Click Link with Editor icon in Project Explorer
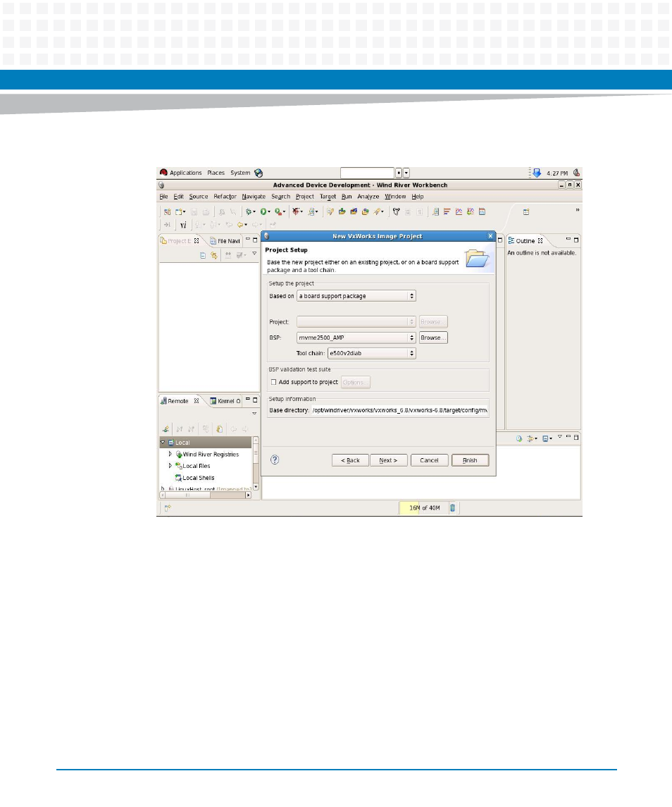The width and height of the screenshot is (672, 807). pos(214,255)
